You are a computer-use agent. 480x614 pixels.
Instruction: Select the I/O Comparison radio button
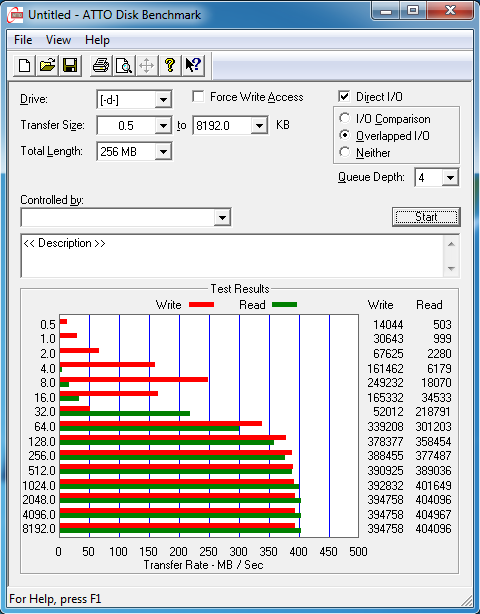(345, 118)
